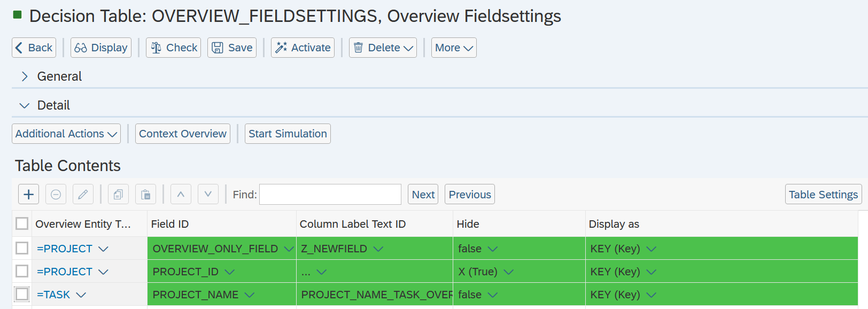Click the paste rows icon
Image resolution: width=868 pixels, height=309 pixels.
[x=145, y=195]
